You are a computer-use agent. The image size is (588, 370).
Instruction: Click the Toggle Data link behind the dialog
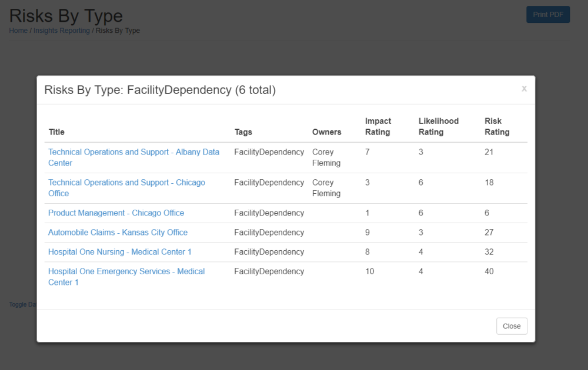click(x=22, y=304)
